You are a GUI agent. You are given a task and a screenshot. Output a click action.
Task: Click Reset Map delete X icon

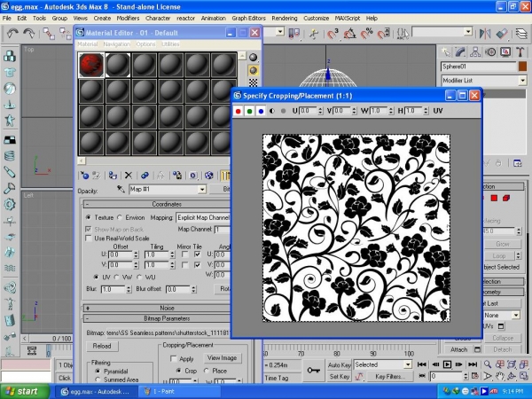click(x=129, y=175)
